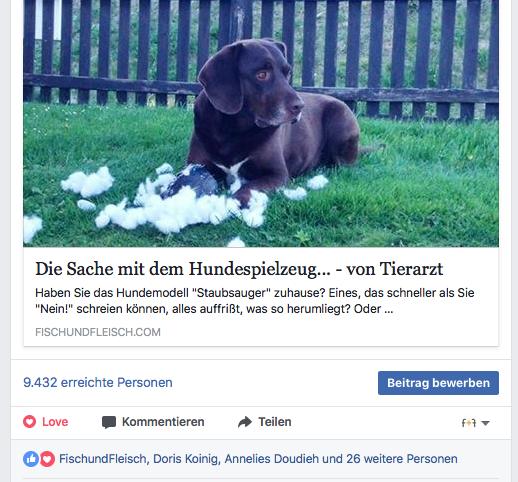Click the red Love heart icon
This screenshot has height=482, width=518.
point(29,422)
